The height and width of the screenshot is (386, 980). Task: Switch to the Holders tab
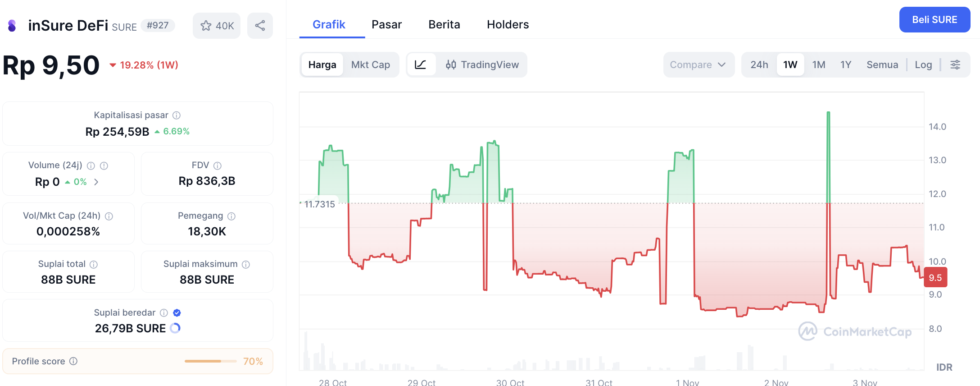point(508,24)
